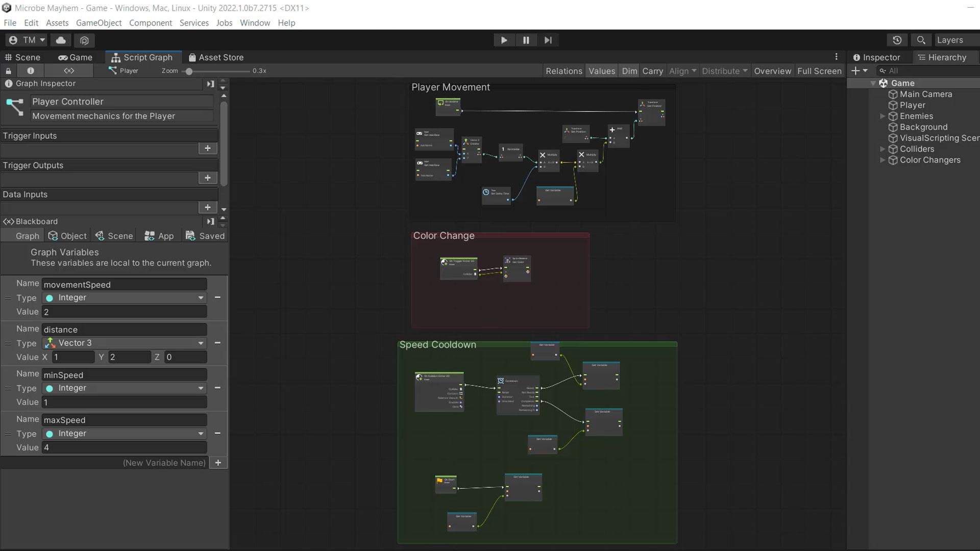Select the Player object in the Hierarchy
Image resolution: width=980 pixels, height=551 pixels.
pos(913,105)
